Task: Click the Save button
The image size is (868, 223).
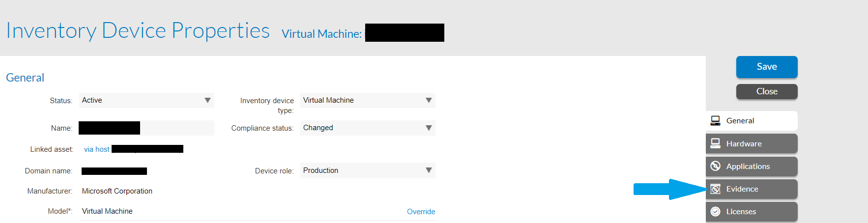Action: (x=767, y=67)
